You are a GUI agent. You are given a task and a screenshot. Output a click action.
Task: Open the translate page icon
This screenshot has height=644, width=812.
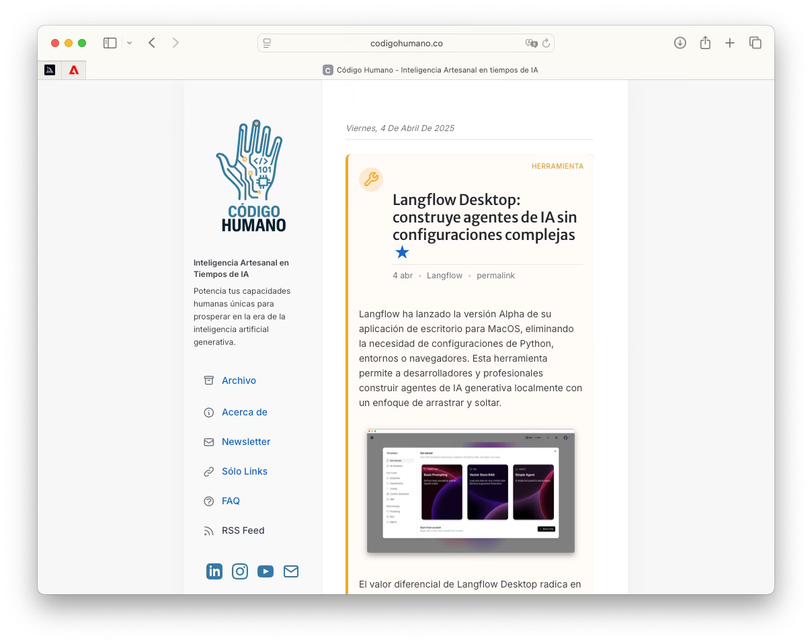pos(531,43)
